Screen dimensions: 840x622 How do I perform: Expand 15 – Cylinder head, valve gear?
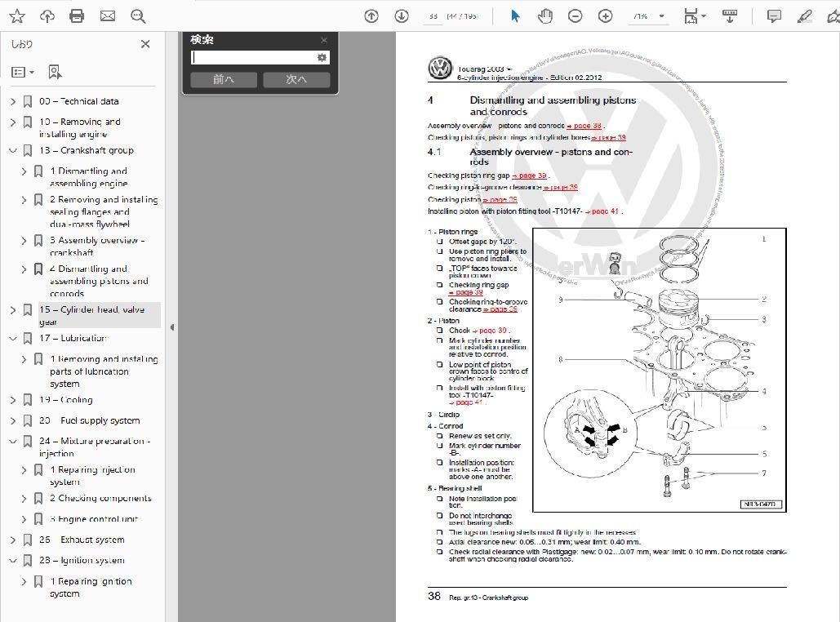point(13,309)
